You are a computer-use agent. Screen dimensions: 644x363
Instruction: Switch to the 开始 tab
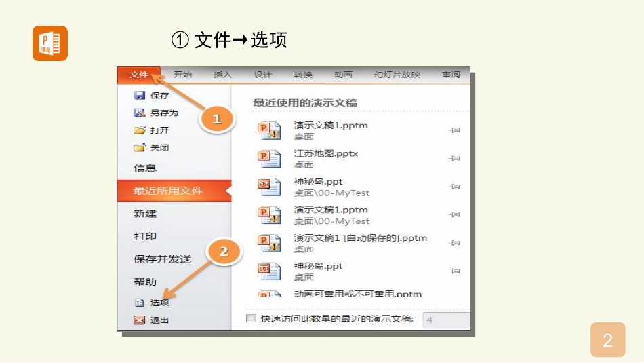click(182, 75)
